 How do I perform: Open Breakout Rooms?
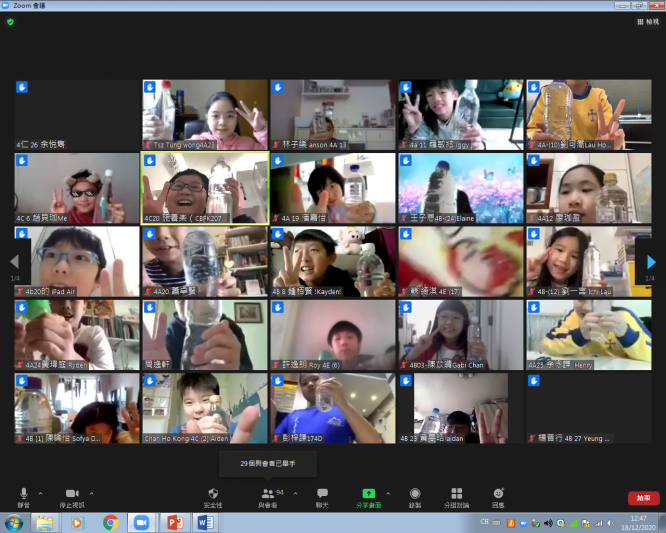[x=456, y=496]
